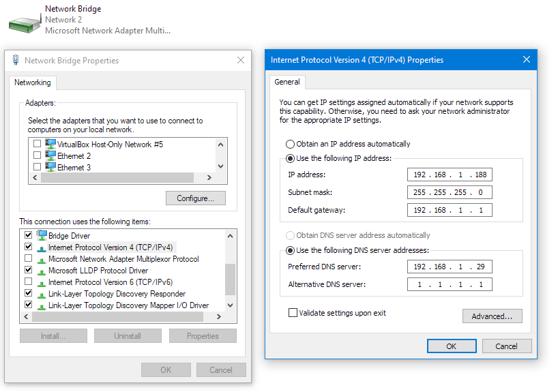Open the General tab

pyautogui.click(x=287, y=82)
